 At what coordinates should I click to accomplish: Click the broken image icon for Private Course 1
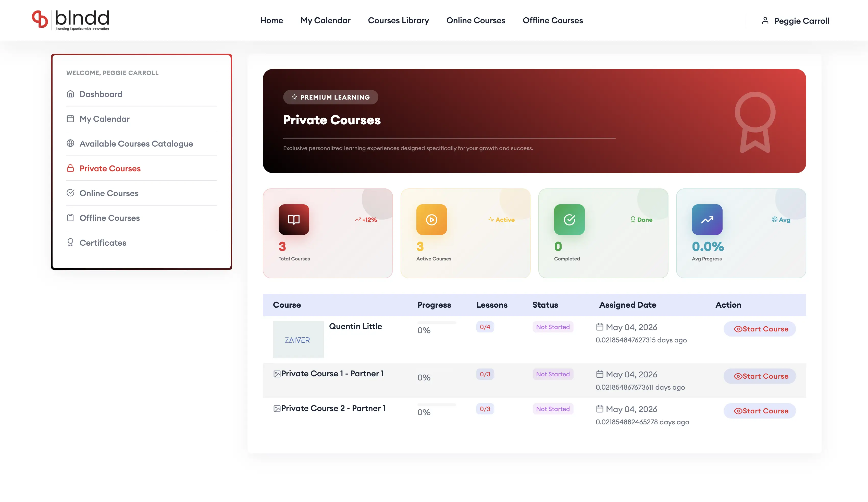[277, 374]
